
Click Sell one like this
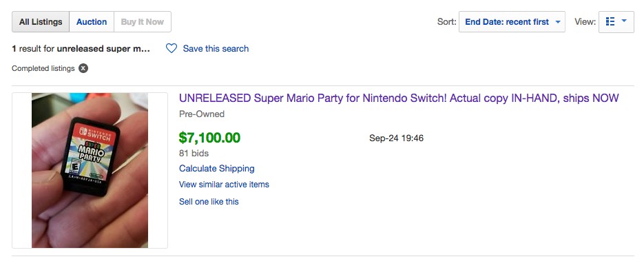(209, 201)
